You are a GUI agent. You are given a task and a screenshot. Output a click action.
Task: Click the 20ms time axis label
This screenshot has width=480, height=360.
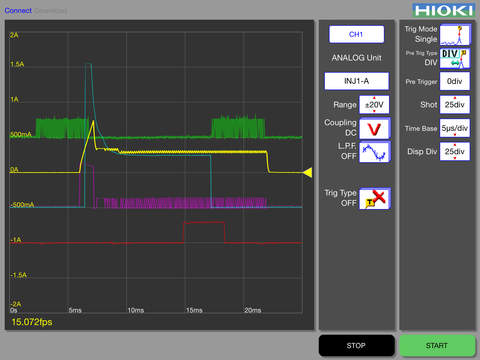252,310
